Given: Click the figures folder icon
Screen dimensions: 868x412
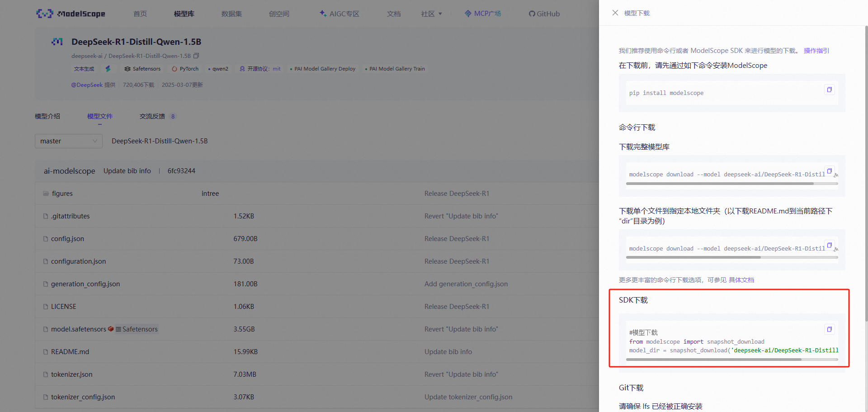Looking at the screenshot, I should coord(46,194).
